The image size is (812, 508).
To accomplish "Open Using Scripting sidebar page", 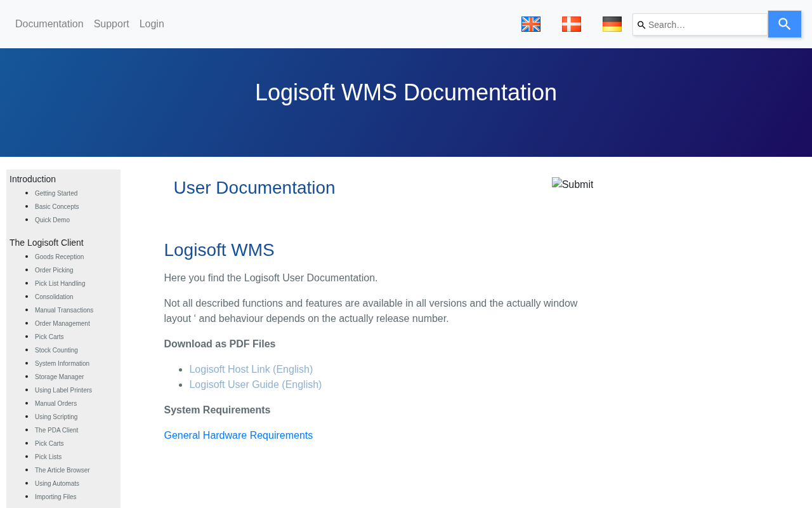I will point(56,417).
